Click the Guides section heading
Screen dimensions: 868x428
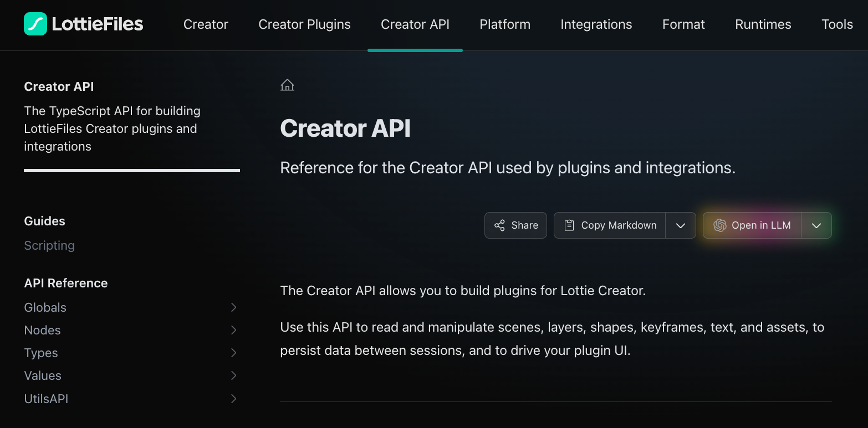pos(44,221)
